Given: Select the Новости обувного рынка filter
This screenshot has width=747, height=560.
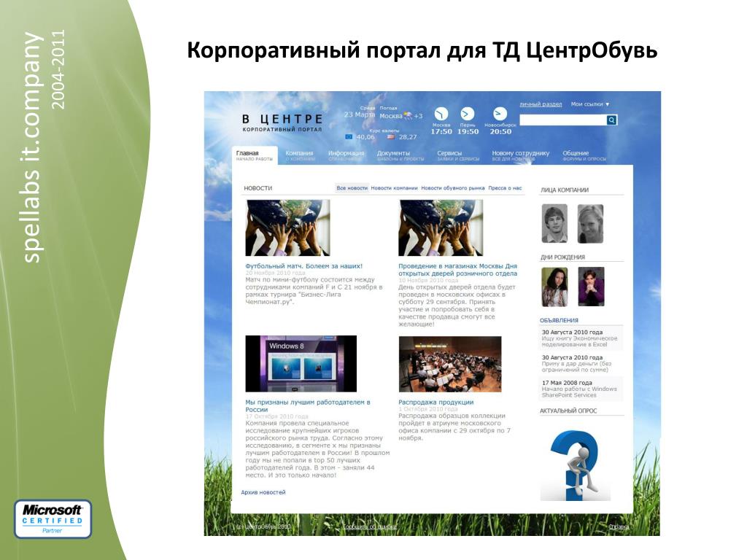Looking at the screenshot, I should point(452,188).
